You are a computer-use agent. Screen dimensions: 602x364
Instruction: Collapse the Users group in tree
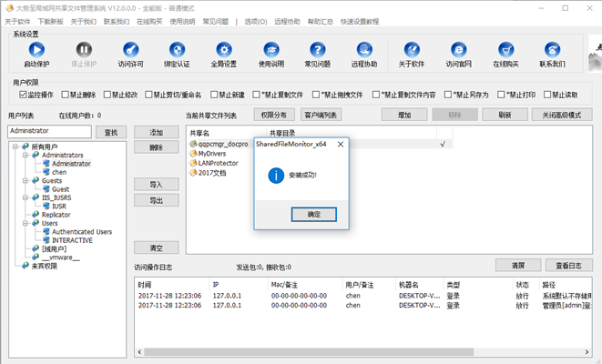tap(24, 223)
